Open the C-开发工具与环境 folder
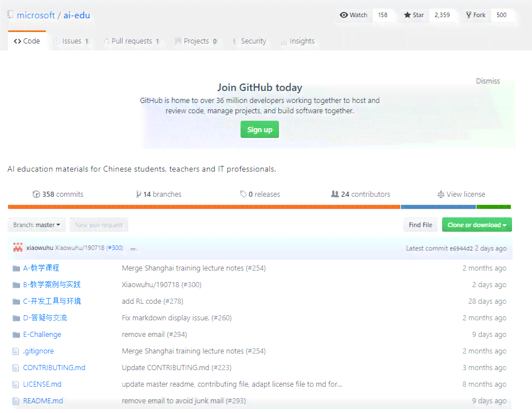The image size is (532, 413). point(52,301)
